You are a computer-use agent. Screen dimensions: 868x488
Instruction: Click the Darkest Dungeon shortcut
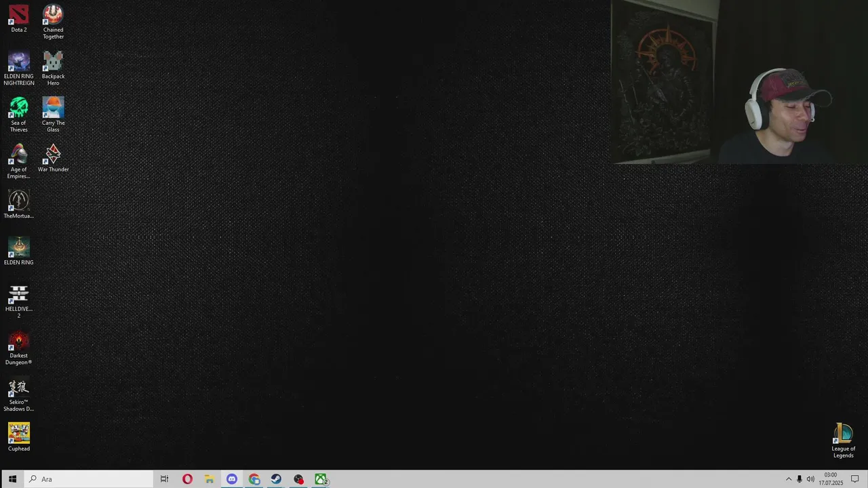tap(19, 348)
